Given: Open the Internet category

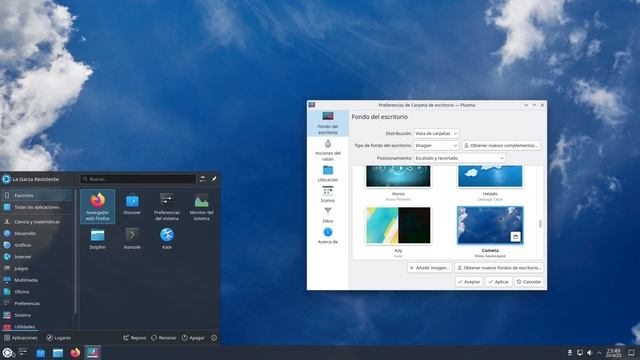Looking at the screenshot, I should [x=37, y=257].
